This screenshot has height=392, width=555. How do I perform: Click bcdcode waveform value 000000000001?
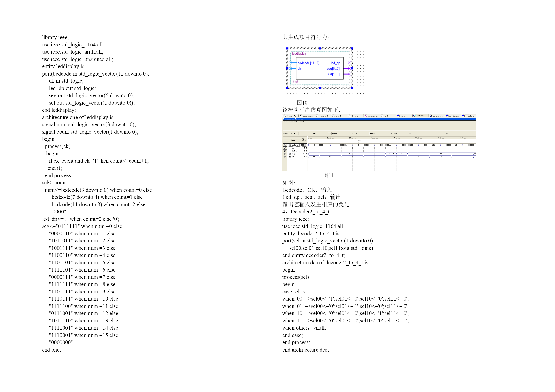coord(341,145)
